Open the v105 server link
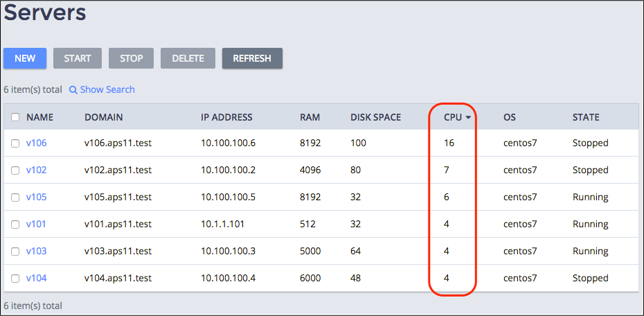This screenshot has width=644, height=316. click(x=36, y=197)
